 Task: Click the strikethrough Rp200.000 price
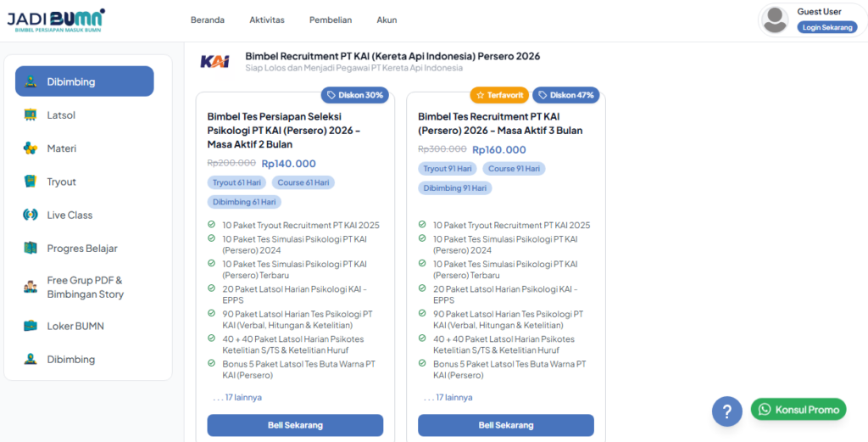[x=231, y=163]
